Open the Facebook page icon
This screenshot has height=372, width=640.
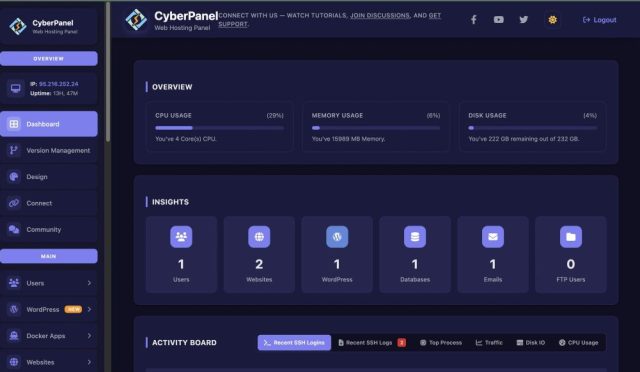pyautogui.click(x=473, y=20)
